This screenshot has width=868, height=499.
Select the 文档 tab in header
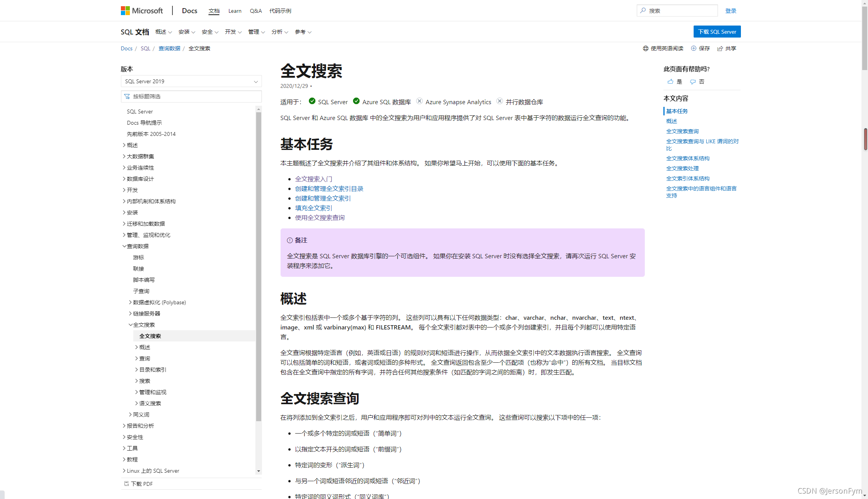click(x=214, y=11)
